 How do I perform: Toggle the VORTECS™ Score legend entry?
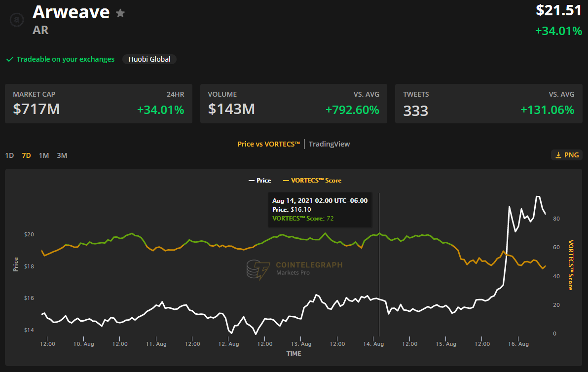click(x=312, y=181)
